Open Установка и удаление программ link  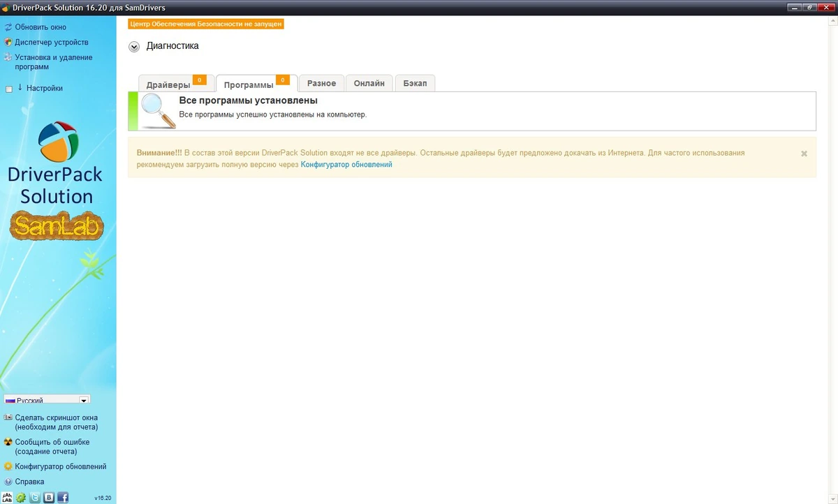point(53,62)
